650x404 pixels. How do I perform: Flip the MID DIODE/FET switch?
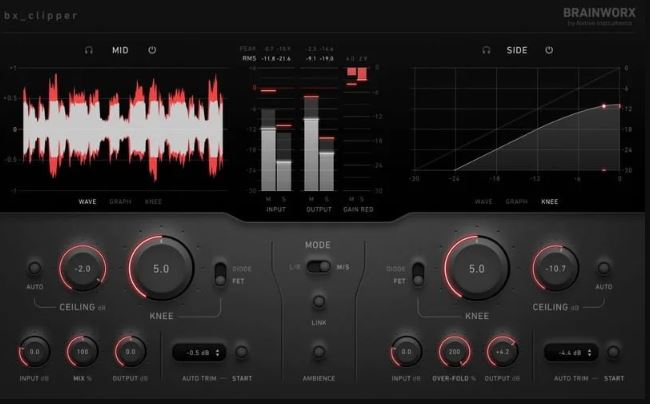coord(220,274)
